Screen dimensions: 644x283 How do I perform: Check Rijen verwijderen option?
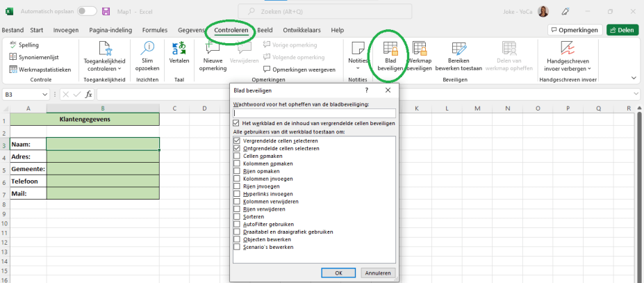click(x=237, y=209)
